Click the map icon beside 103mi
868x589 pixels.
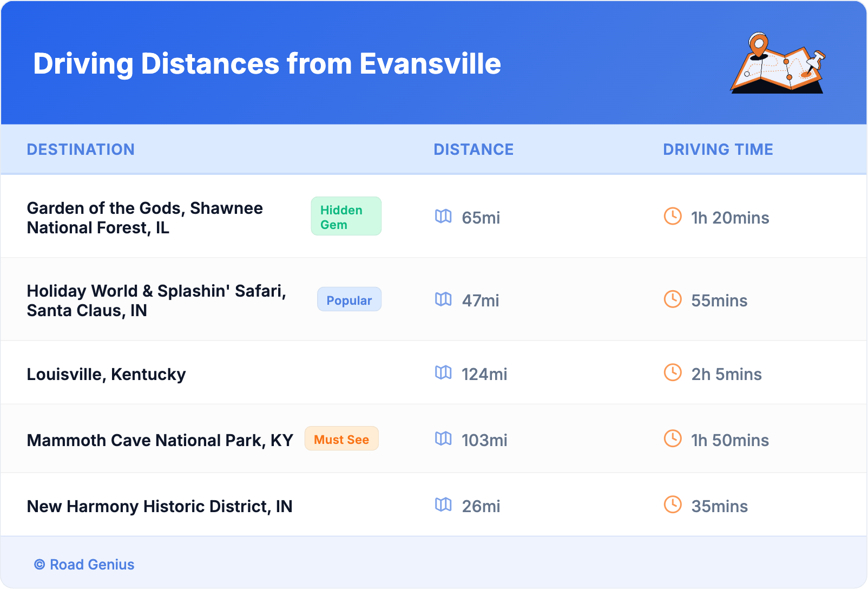click(x=443, y=439)
